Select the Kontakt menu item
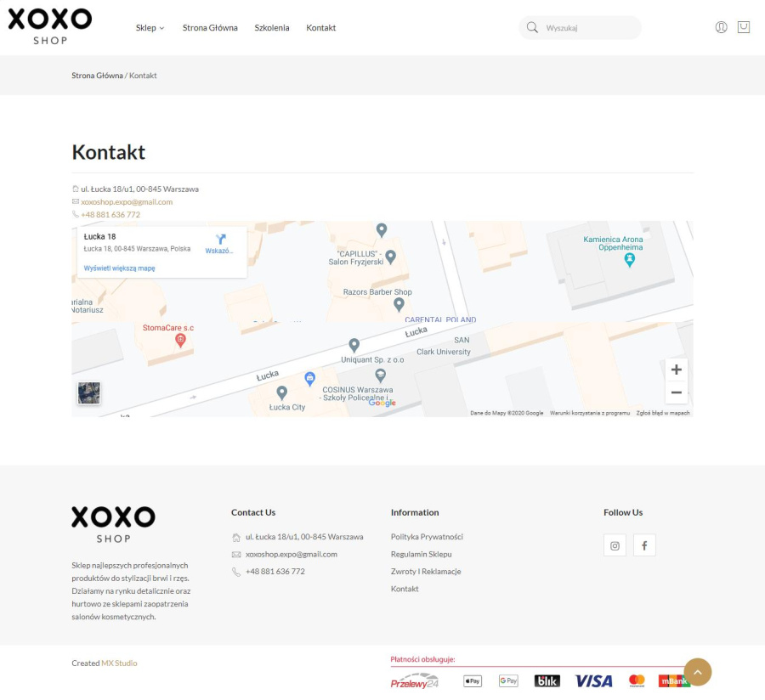Screen dimensions: 765x700 320,27
